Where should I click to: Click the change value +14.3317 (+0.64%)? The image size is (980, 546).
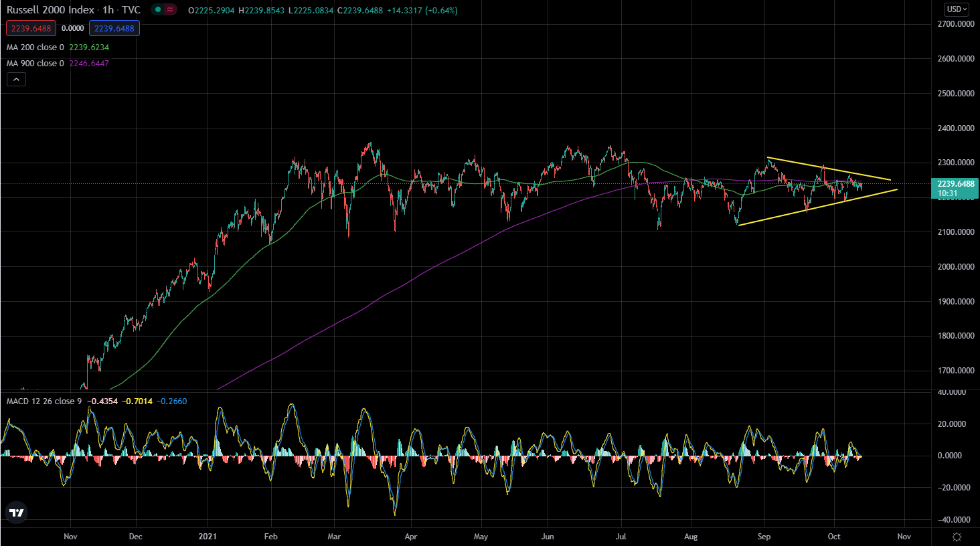pos(422,11)
